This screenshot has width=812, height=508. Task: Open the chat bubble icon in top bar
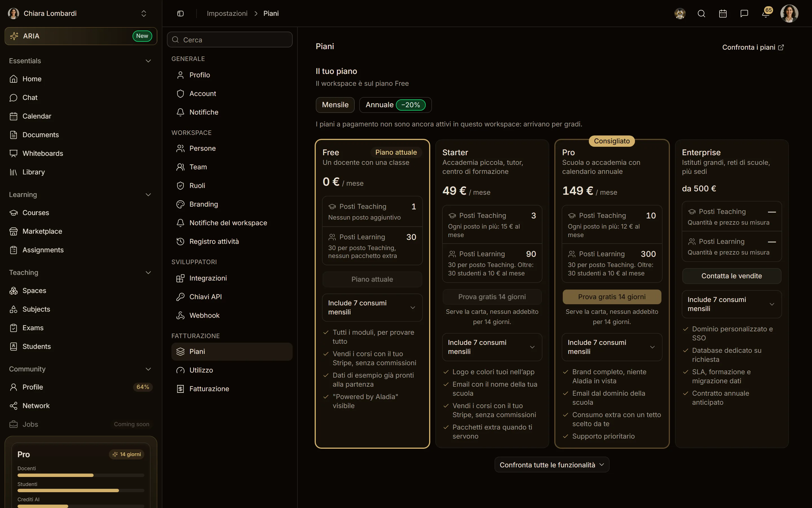[x=744, y=14]
